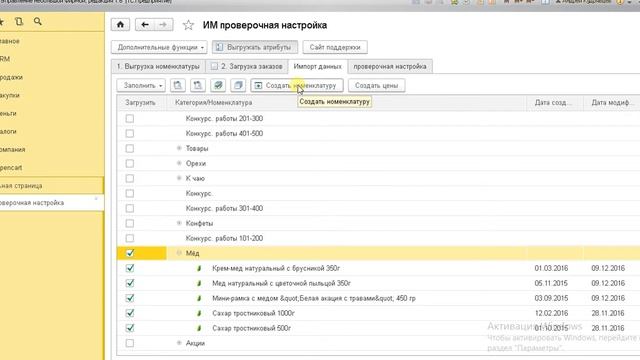This screenshot has height=360, width=640.
Task: Click date 05.11.2015 in Мед натуральный row
Action: (x=551, y=283)
